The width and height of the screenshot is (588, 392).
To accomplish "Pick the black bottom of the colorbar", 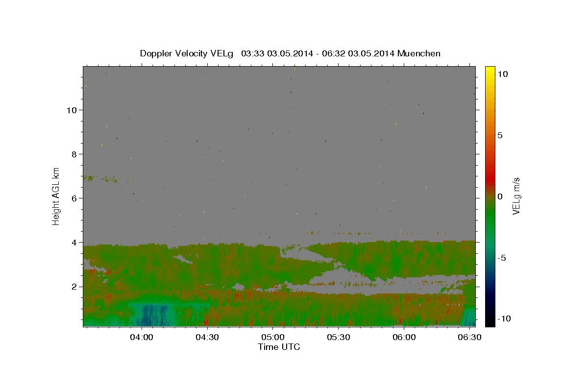I will tap(490, 322).
